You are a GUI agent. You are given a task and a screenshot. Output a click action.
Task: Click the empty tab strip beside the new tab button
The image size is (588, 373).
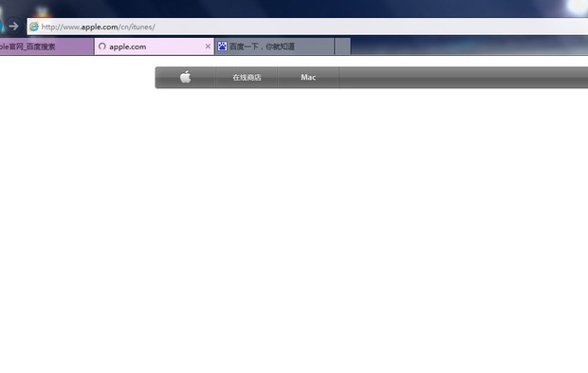469,47
